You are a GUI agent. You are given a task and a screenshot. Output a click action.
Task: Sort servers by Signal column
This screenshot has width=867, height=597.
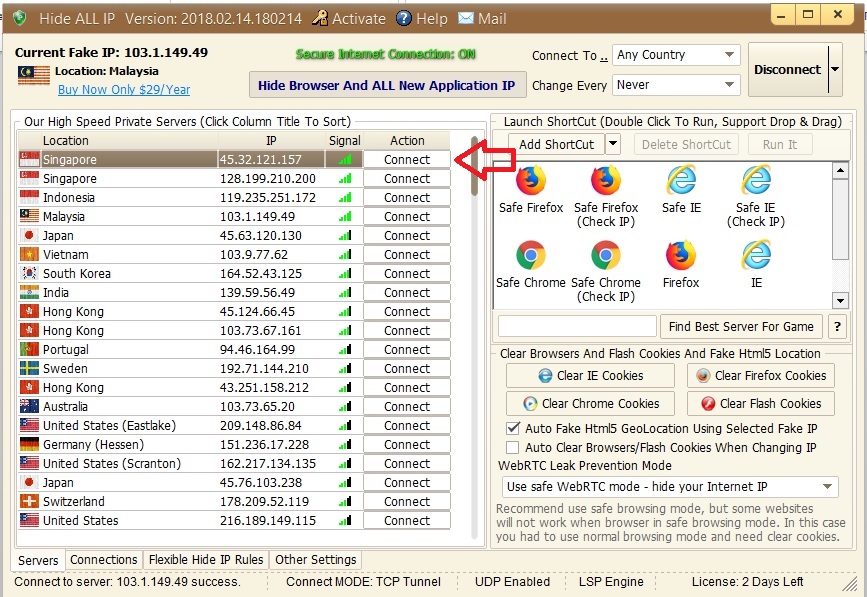[x=344, y=140]
